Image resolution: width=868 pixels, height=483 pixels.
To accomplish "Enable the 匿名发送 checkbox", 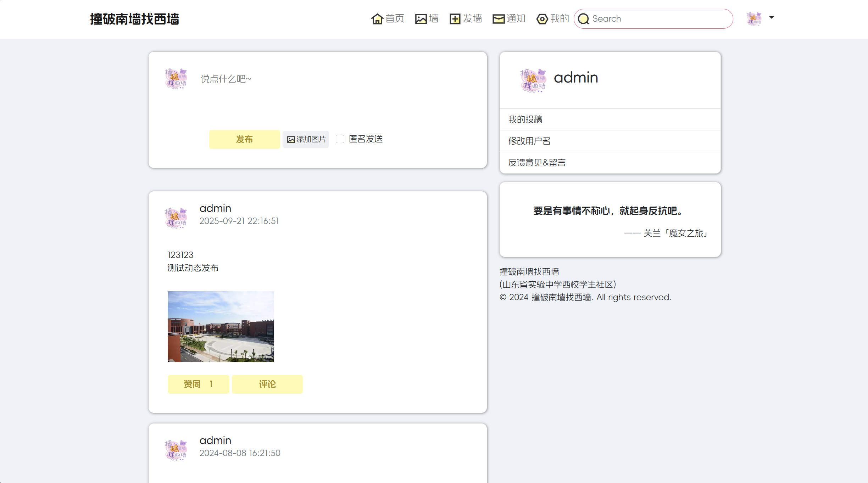I will (340, 139).
